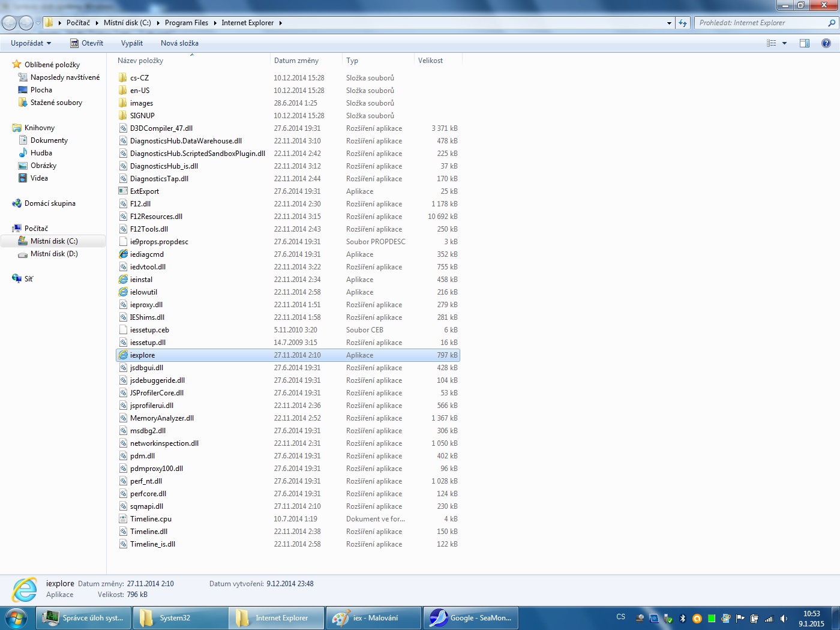Select the MemoryAnalyzer.dll file name

coord(162,418)
